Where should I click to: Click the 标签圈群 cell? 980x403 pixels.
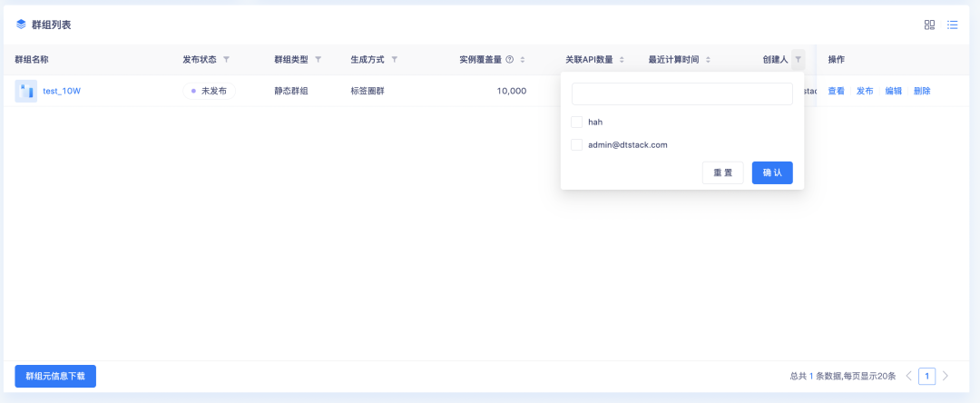point(367,92)
